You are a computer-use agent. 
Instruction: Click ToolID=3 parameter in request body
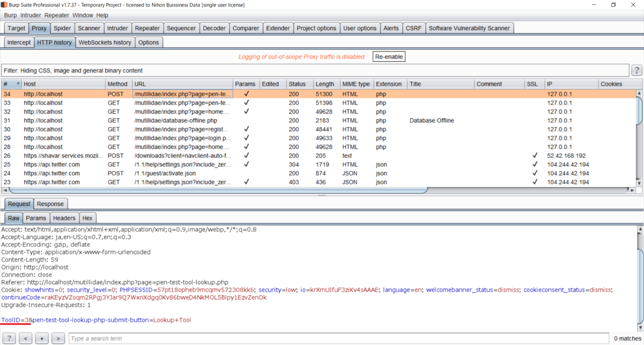click(15, 320)
